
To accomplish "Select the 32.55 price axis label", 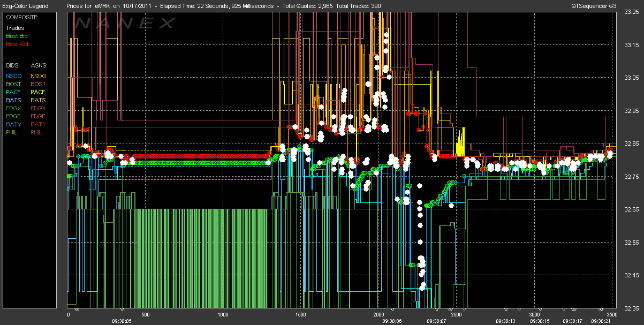I will click(631, 243).
